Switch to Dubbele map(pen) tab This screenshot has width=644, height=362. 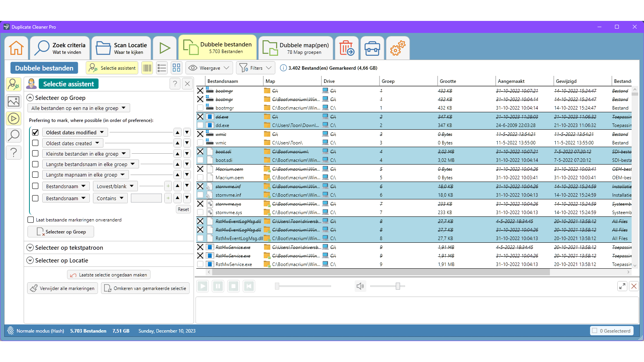point(296,48)
